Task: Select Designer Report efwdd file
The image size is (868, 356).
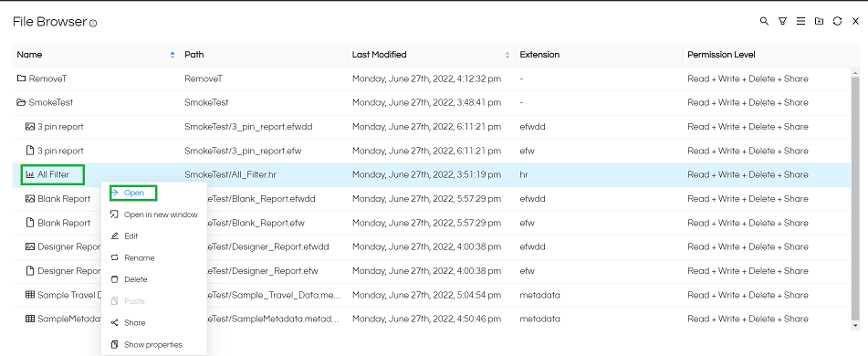Action: pyautogui.click(x=63, y=247)
